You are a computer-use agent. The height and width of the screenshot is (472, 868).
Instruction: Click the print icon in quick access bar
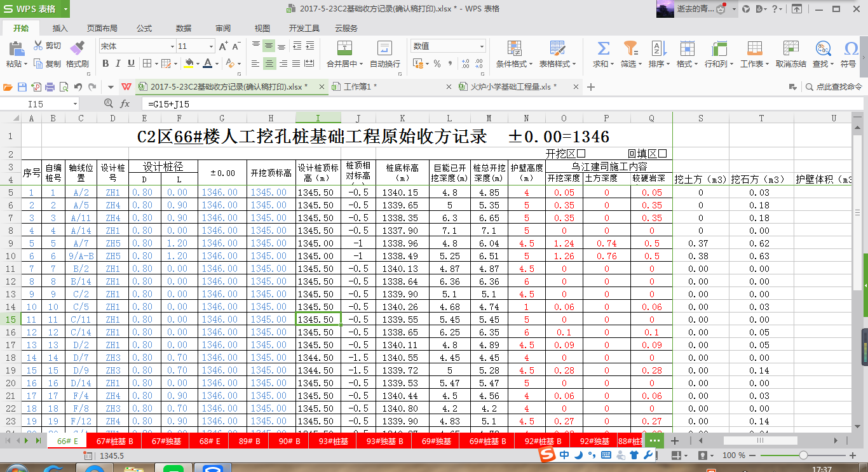(x=50, y=87)
